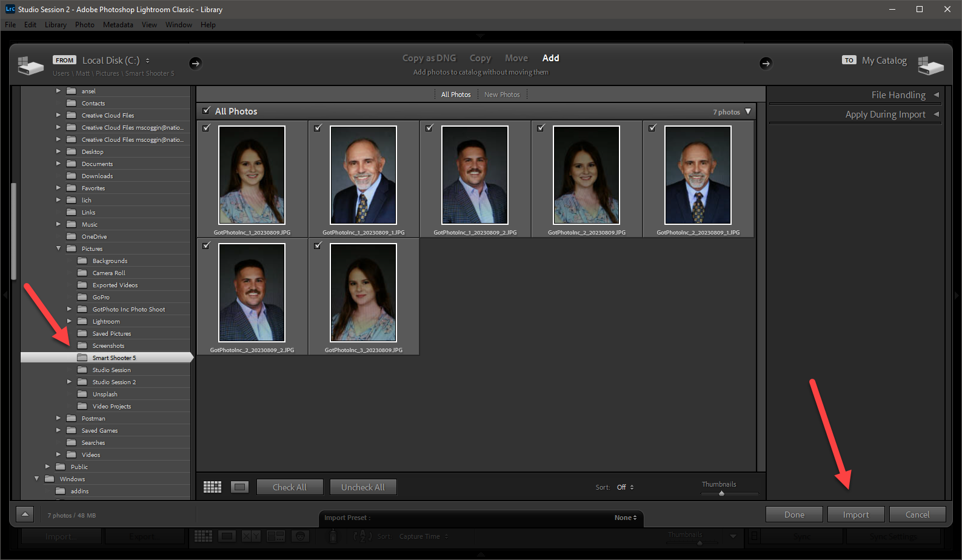Uncheck photo GotPhotoInc_1_20230809_2.JPG
Image resolution: width=962 pixels, height=560 pixels.
click(x=430, y=128)
